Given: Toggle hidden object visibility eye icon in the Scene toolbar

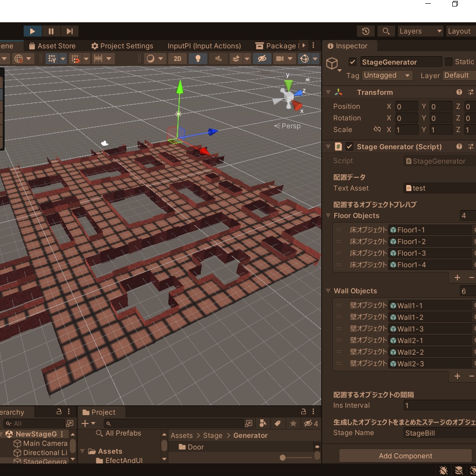Looking at the screenshot, I should coord(262,59).
